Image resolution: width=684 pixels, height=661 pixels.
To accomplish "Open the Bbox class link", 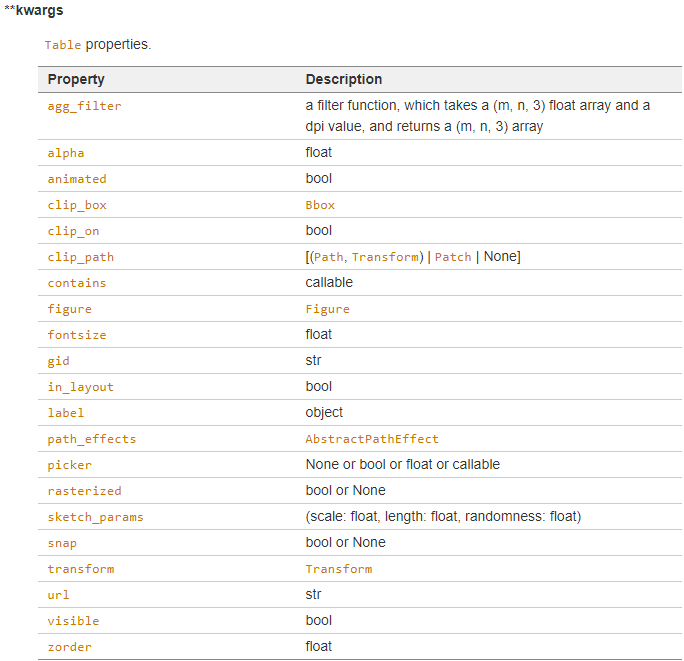I will click(320, 205).
